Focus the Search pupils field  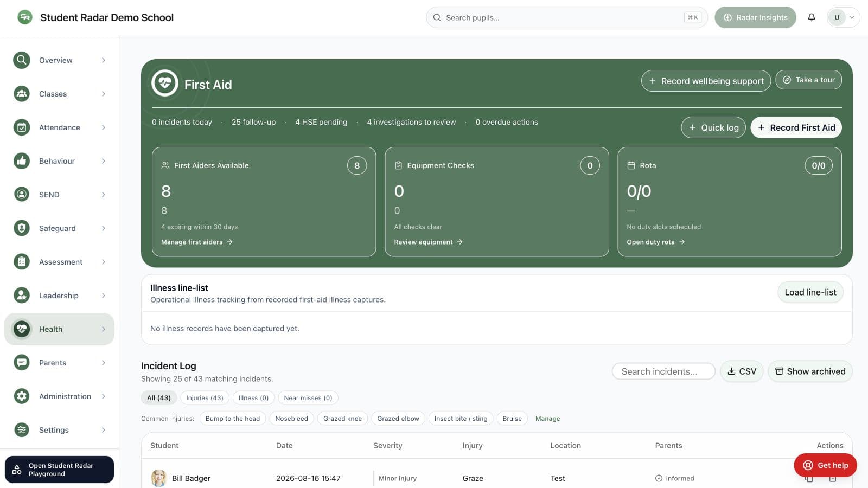coord(567,17)
